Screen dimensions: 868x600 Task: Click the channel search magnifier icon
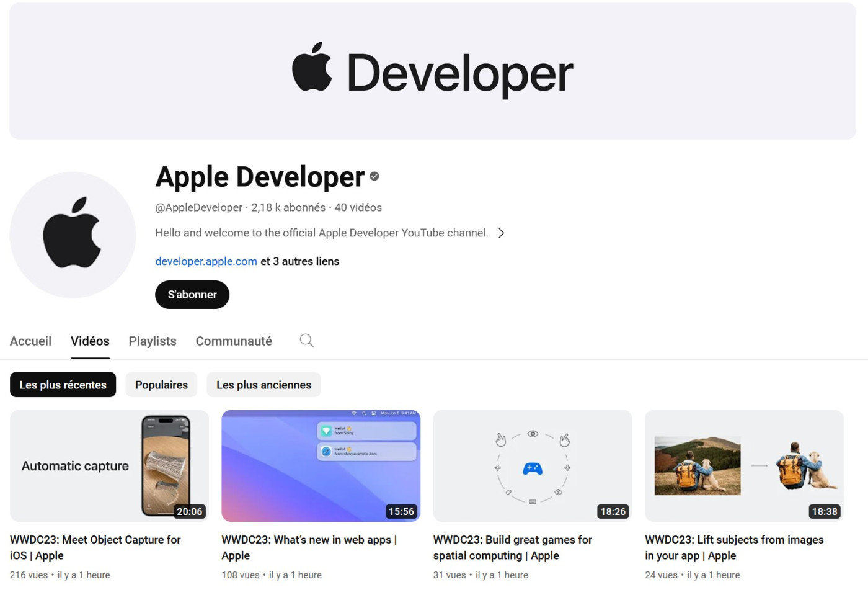tap(306, 341)
